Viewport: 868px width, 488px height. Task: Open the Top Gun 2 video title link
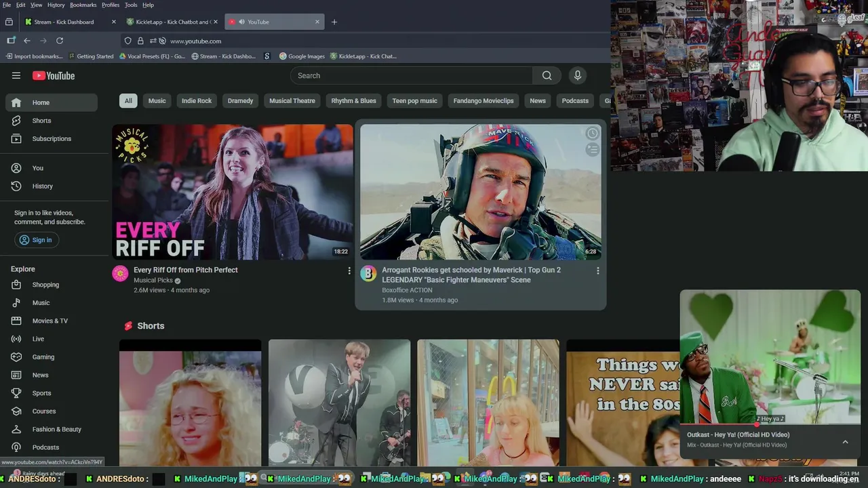tap(473, 274)
